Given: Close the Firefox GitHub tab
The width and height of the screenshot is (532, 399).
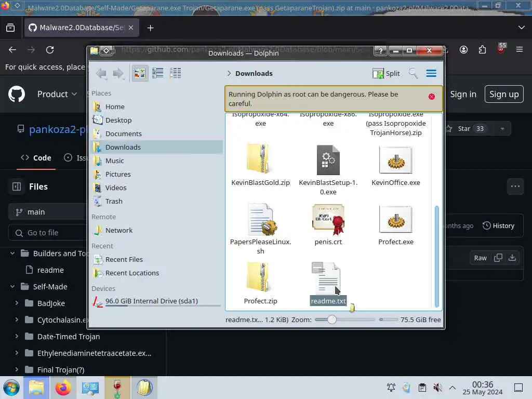Looking at the screenshot, I should point(131,28).
